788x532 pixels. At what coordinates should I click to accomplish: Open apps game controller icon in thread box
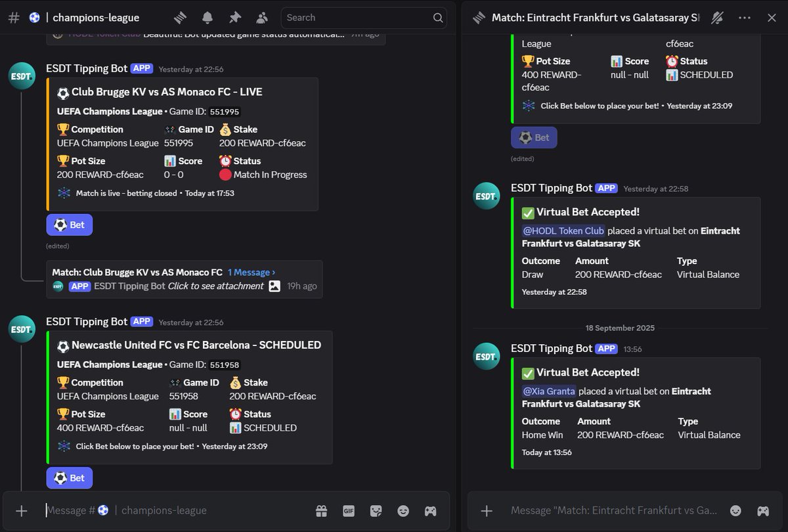click(763, 510)
